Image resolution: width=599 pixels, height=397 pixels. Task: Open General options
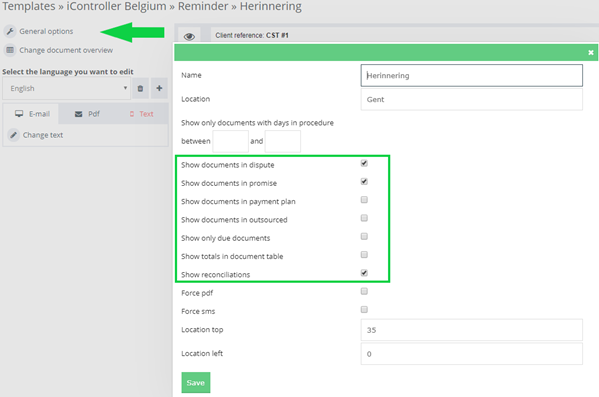click(46, 31)
